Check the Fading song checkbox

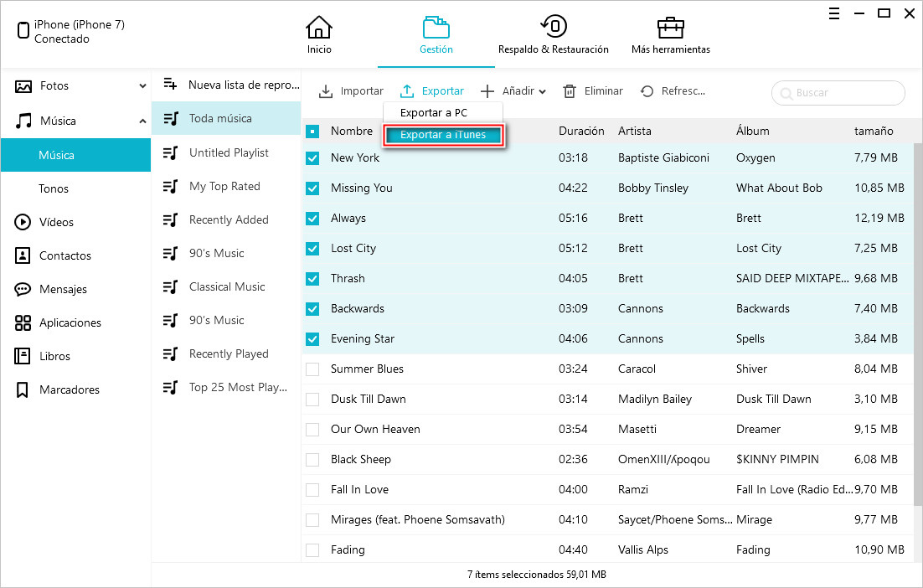[312, 550]
